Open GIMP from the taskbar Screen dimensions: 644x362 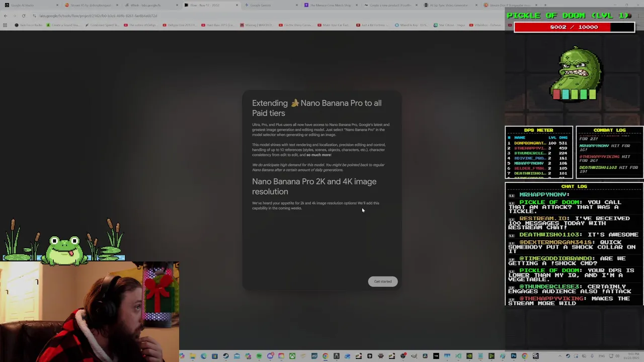[x=414, y=356]
